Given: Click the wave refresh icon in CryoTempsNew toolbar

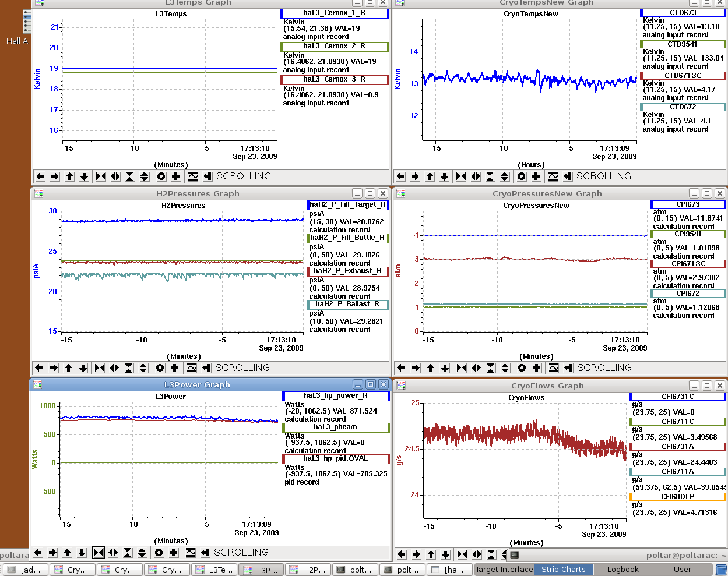Looking at the screenshot, I should tap(553, 176).
